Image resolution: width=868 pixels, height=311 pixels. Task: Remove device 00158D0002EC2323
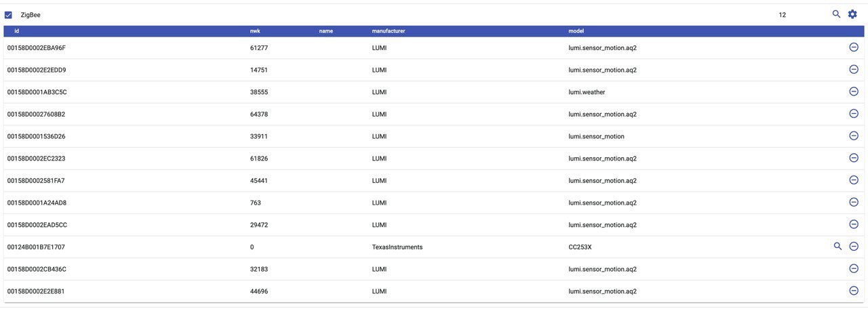tap(854, 158)
